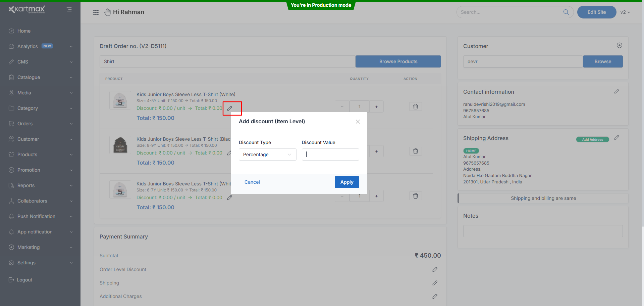
Task: Increase quantity of first product
Action: [x=376, y=107]
